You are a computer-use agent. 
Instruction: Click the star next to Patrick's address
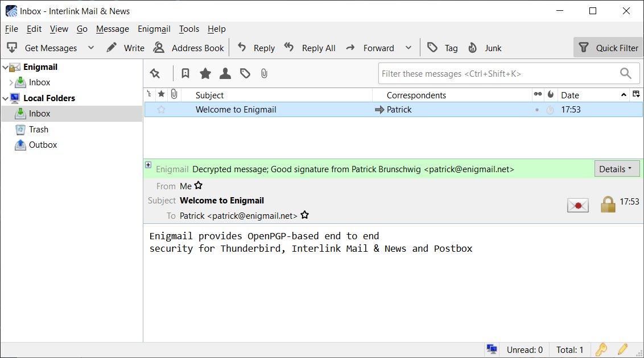(x=304, y=215)
